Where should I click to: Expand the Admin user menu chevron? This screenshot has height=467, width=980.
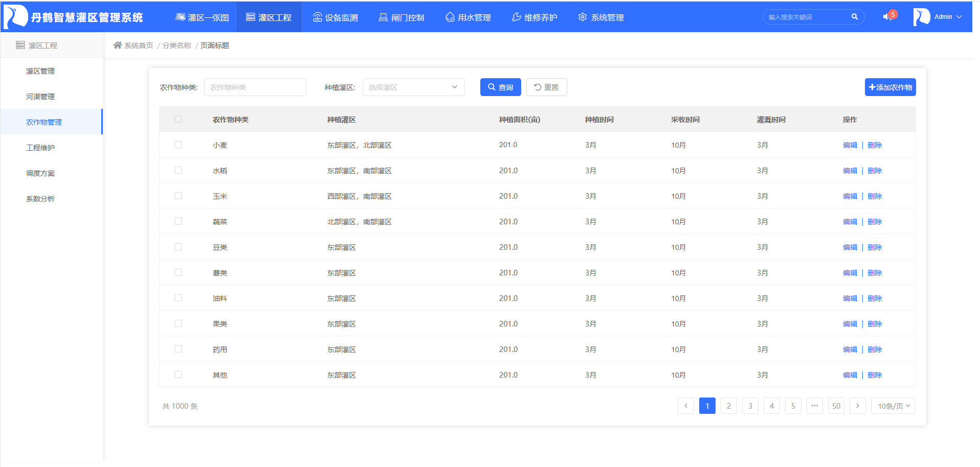[959, 17]
